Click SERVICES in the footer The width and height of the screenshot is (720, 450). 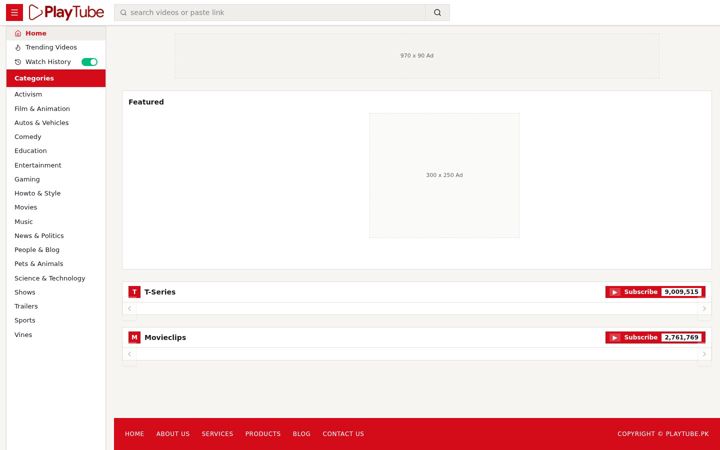(x=217, y=434)
